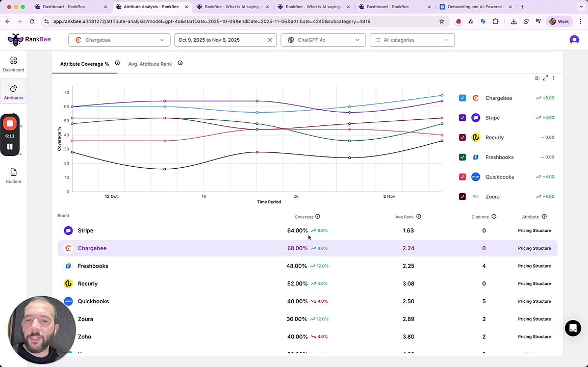Open the chart three-dot options menu

coord(553,78)
